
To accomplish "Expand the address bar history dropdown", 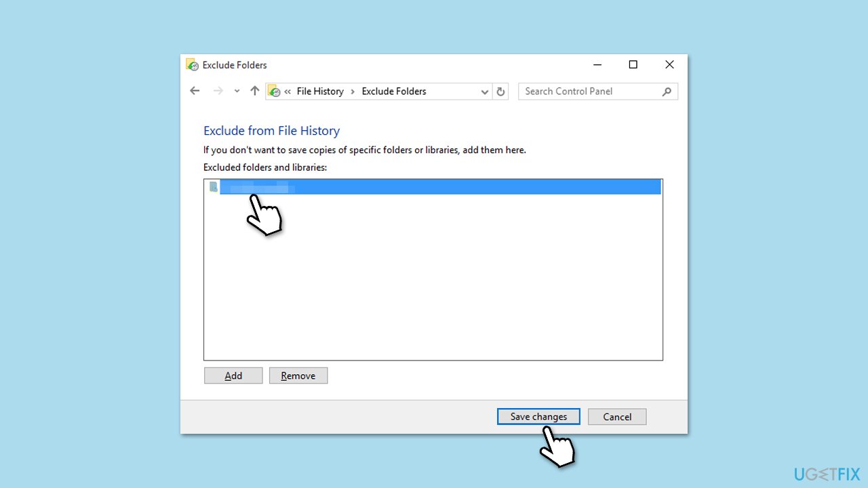I will click(x=485, y=91).
